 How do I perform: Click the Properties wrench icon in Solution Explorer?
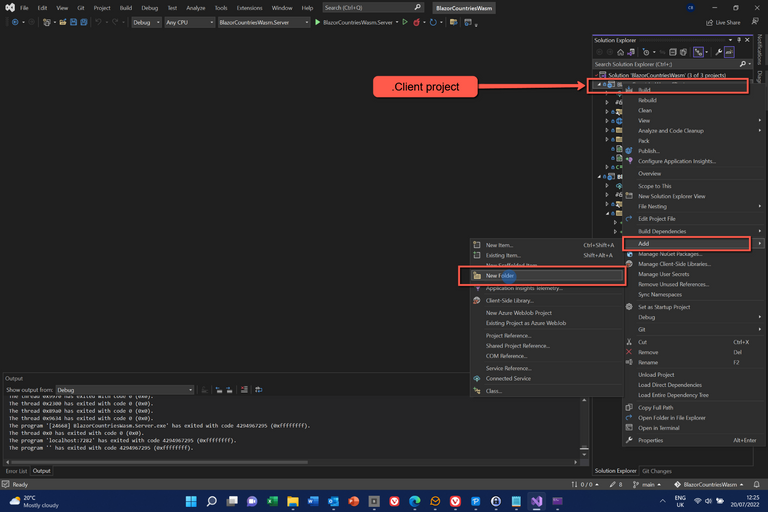[x=717, y=52]
